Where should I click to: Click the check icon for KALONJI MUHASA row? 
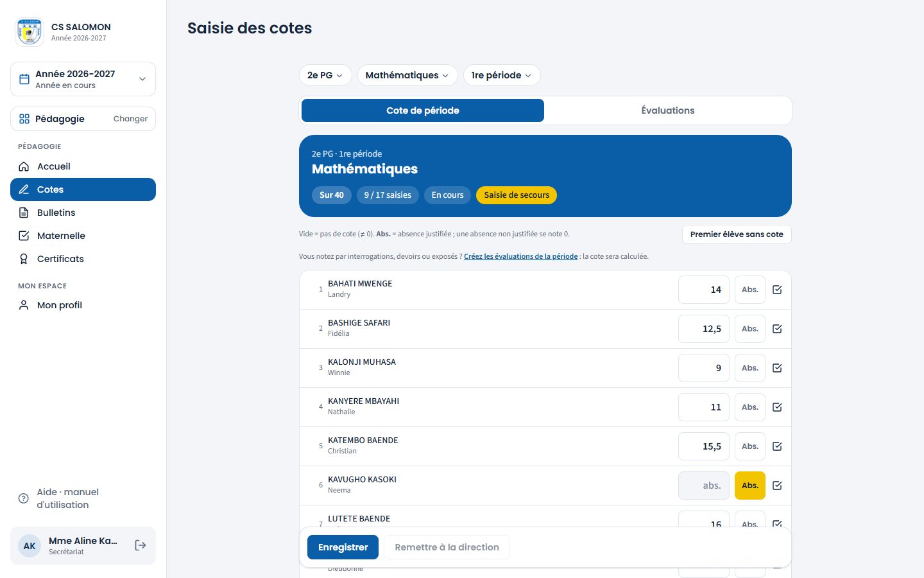pyautogui.click(x=777, y=368)
